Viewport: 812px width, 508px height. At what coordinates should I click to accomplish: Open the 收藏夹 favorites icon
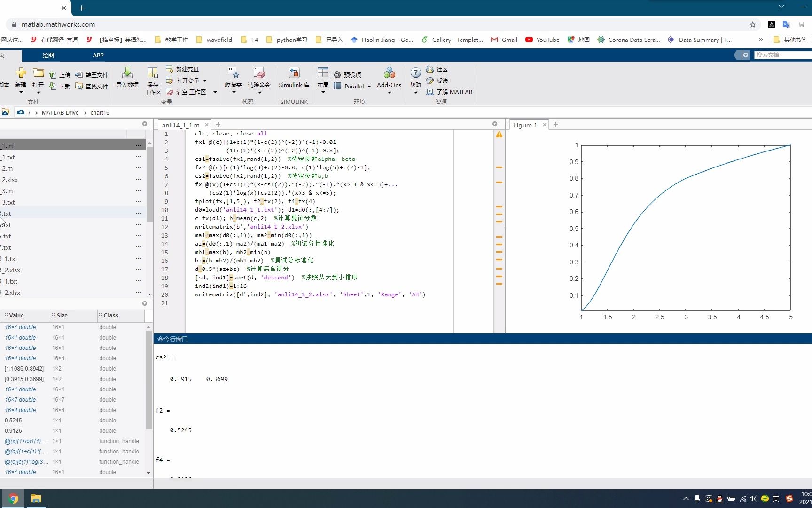pyautogui.click(x=233, y=72)
